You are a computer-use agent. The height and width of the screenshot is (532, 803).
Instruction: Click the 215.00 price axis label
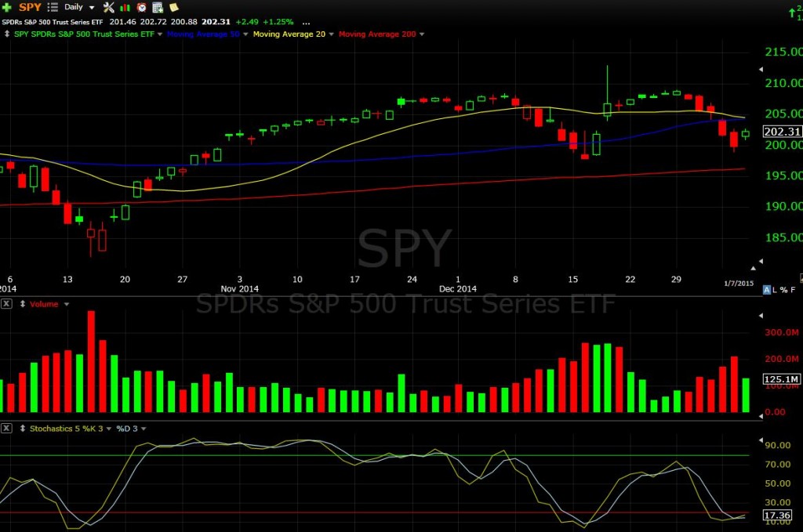tap(783, 52)
